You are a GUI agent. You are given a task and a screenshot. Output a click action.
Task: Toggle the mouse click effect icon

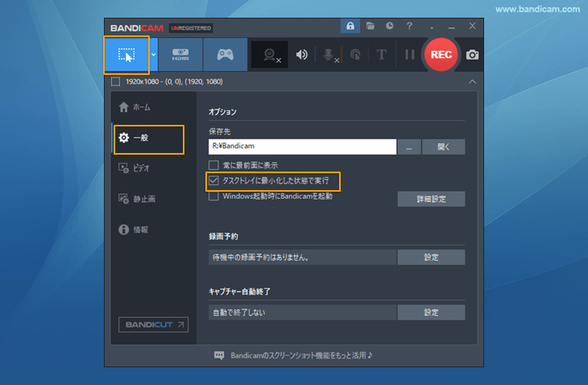point(355,55)
